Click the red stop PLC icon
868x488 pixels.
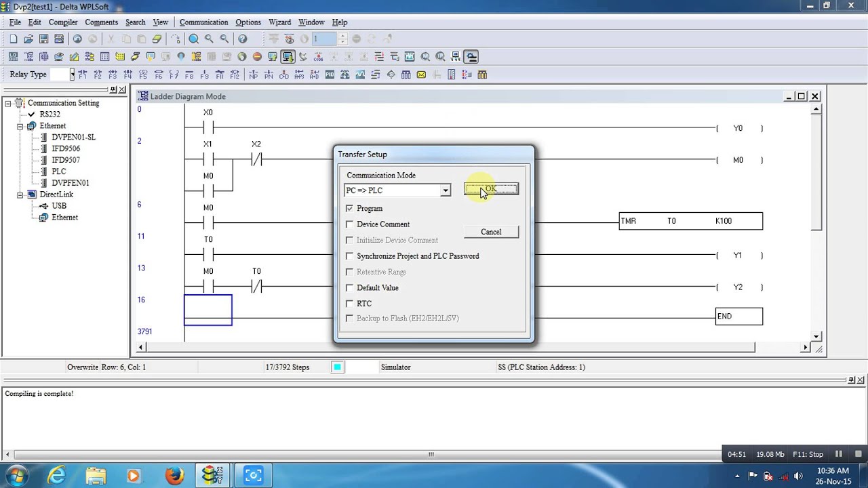(257, 57)
